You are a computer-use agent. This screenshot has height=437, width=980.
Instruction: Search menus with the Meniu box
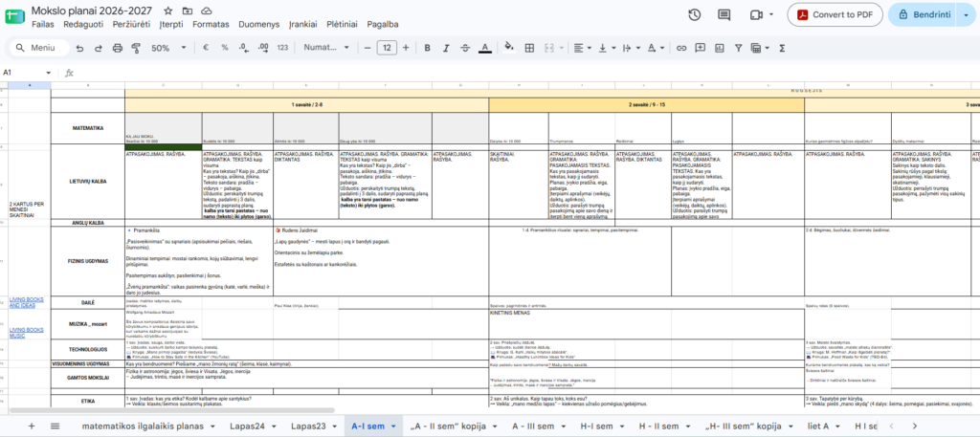pos(38,48)
